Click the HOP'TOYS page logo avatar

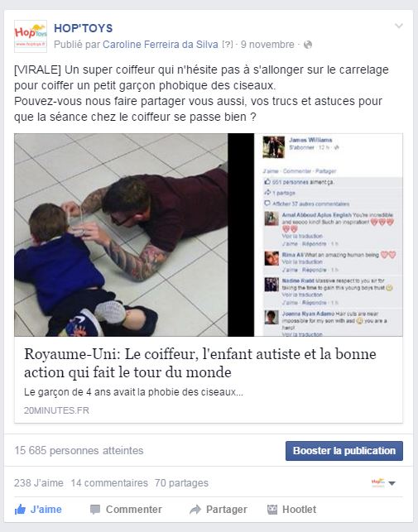coord(31,36)
